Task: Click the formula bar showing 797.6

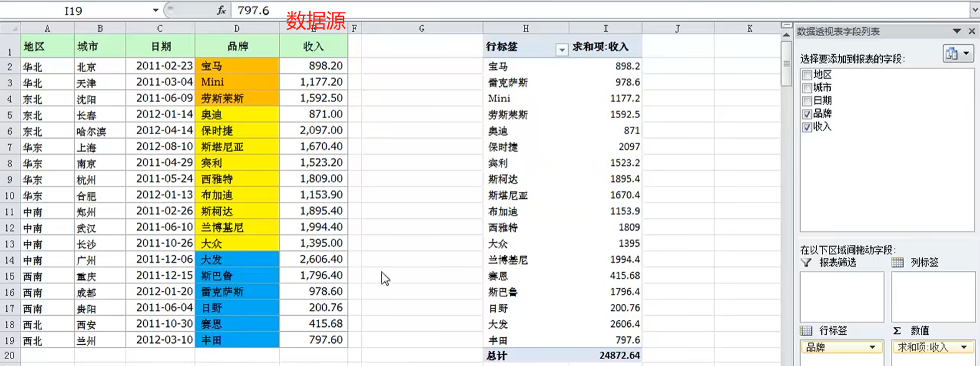Action: 600,10
